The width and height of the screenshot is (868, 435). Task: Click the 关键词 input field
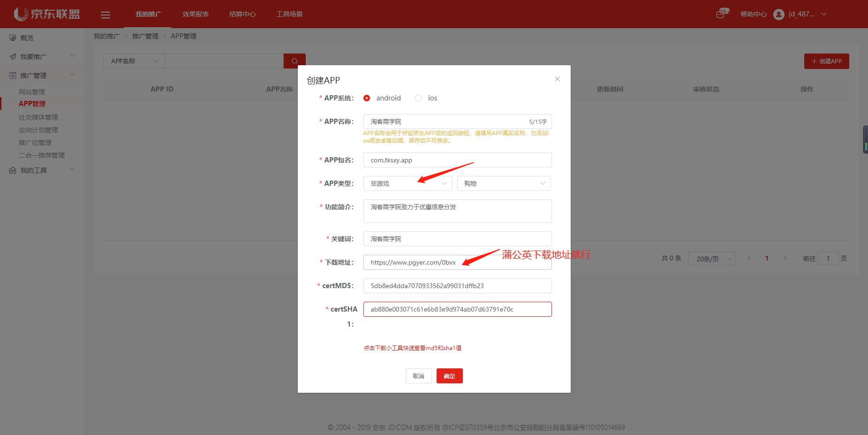(457, 239)
